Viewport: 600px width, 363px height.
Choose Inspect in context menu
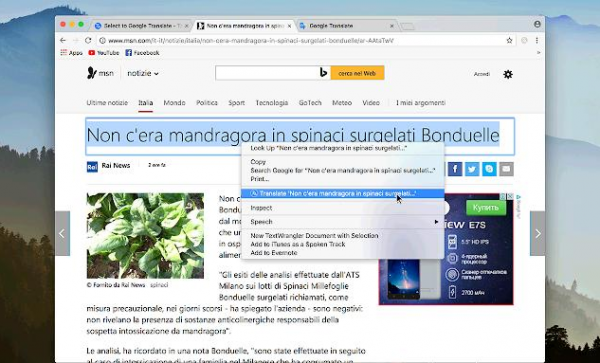point(342,208)
